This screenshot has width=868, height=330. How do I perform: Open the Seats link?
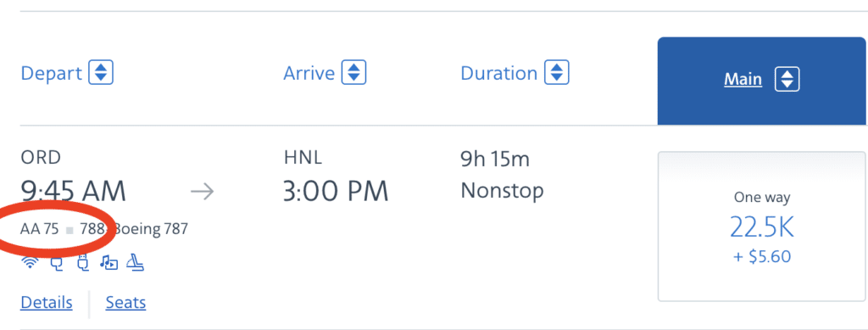click(x=125, y=303)
